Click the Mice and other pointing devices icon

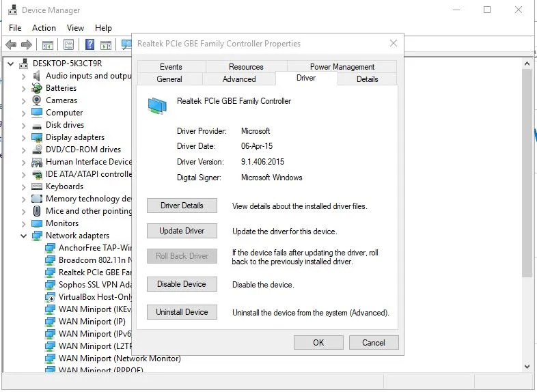click(x=37, y=211)
